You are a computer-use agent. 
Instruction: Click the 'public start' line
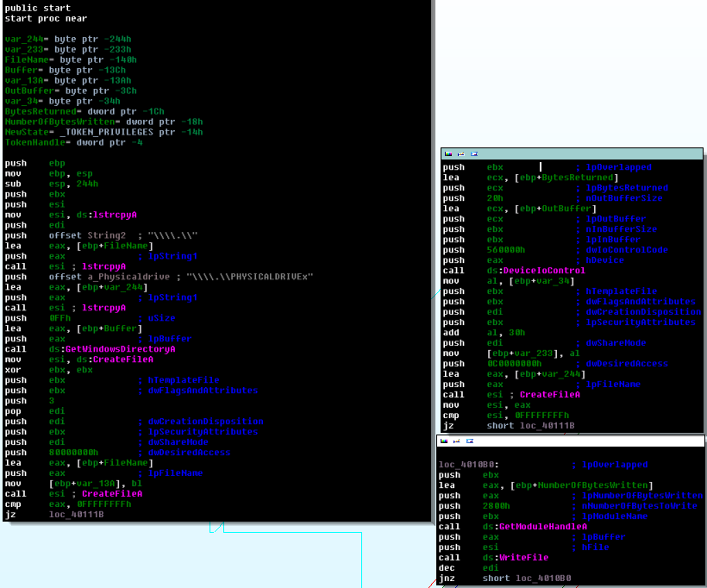38,8
